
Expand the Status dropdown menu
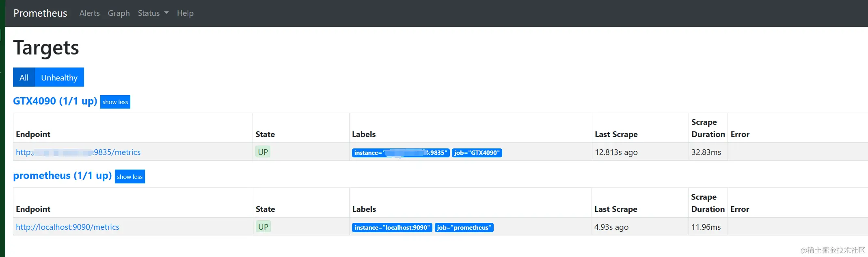153,13
